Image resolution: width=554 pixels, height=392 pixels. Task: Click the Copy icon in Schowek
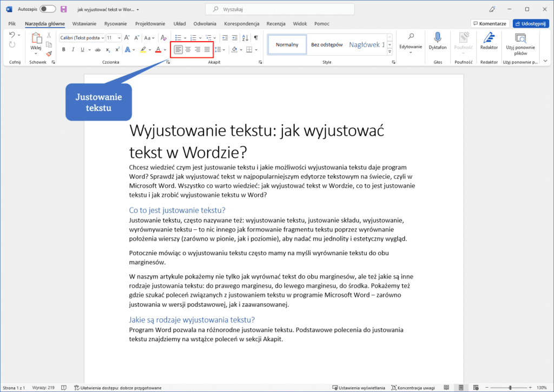(x=49, y=44)
